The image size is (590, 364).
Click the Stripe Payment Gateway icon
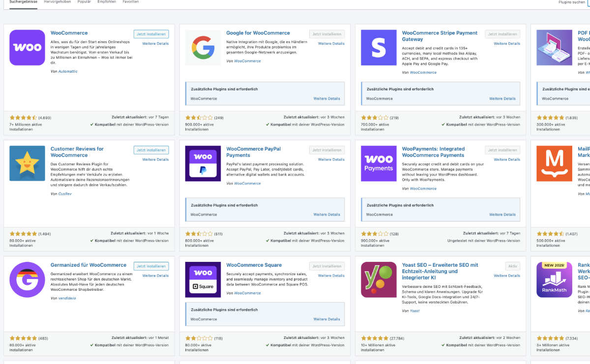coord(379,48)
